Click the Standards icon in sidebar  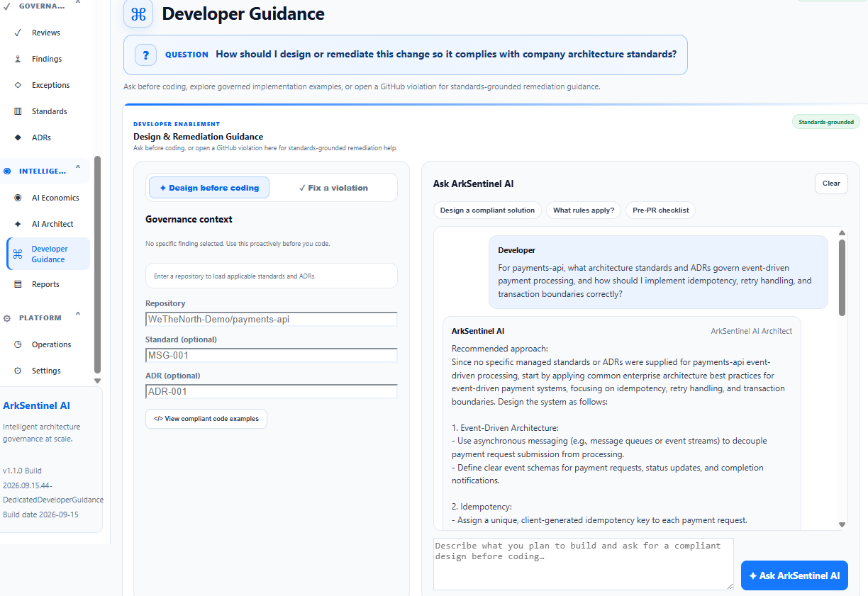[x=18, y=111]
